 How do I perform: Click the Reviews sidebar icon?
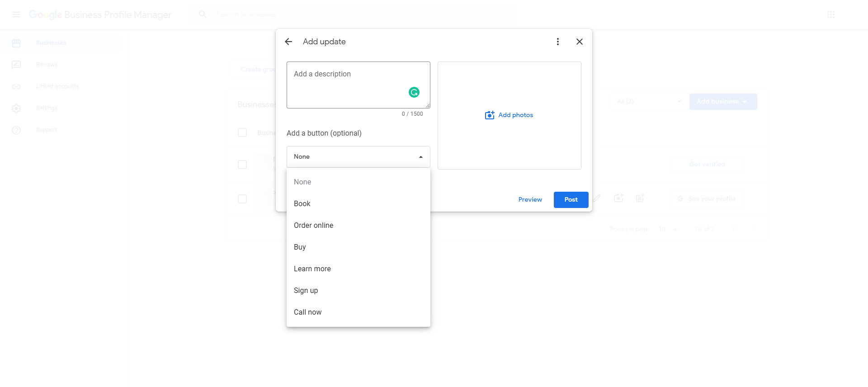click(x=16, y=65)
